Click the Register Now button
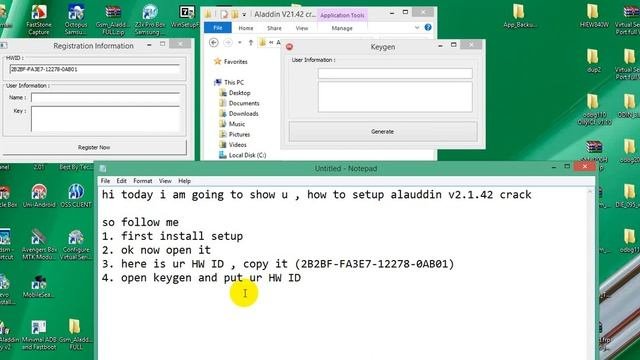Screen dimensions: 640x360 point(94,147)
